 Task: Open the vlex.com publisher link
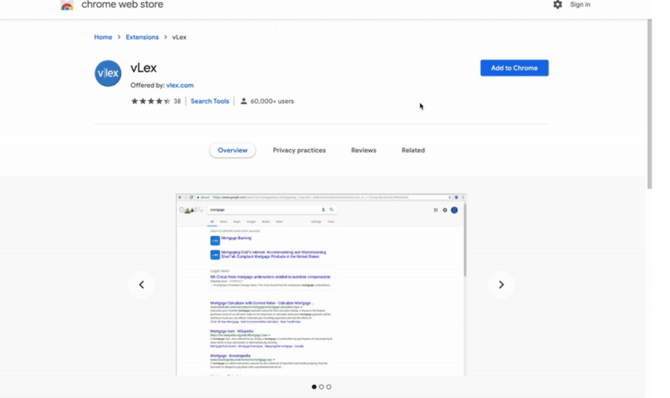point(180,85)
